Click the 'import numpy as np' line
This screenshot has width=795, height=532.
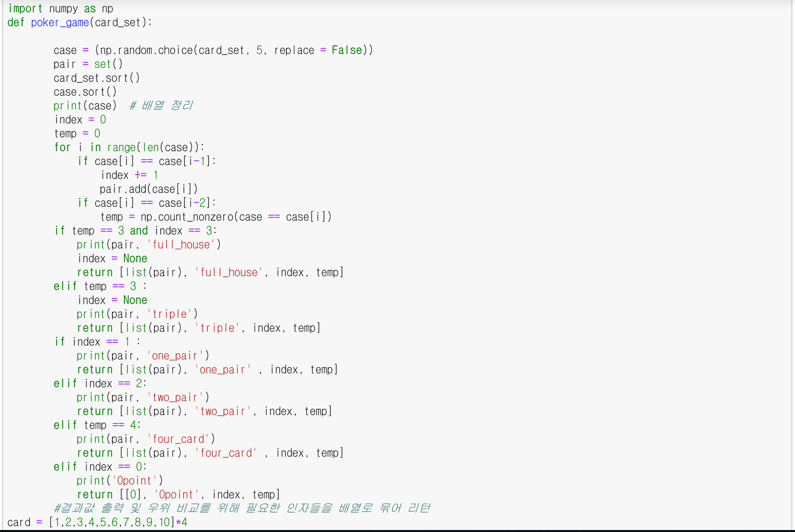pyautogui.click(x=61, y=9)
